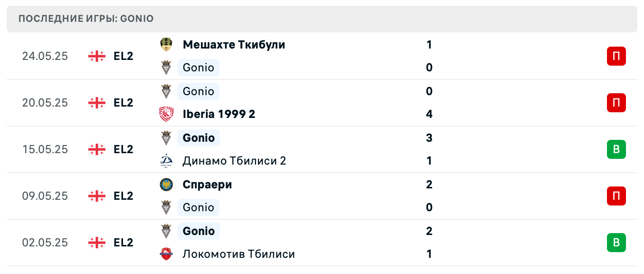Click the red П badge for the Спраери match

pos(616,196)
